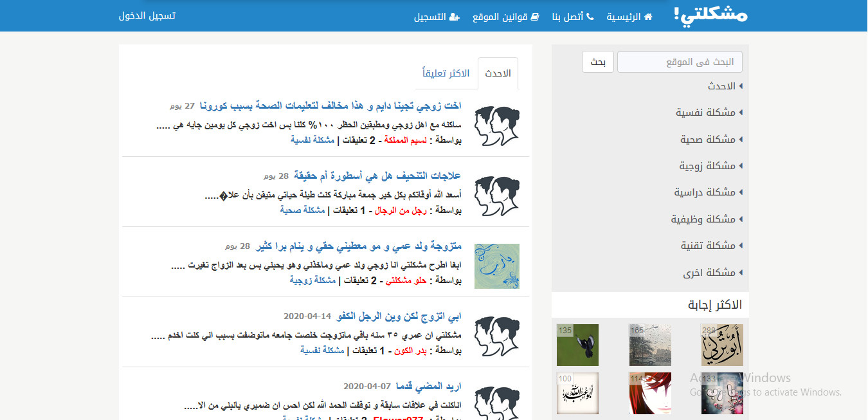Click تسجيل الدخول login link
Image resolution: width=868 pixels, height=420 pixels.
pos(147,15)
